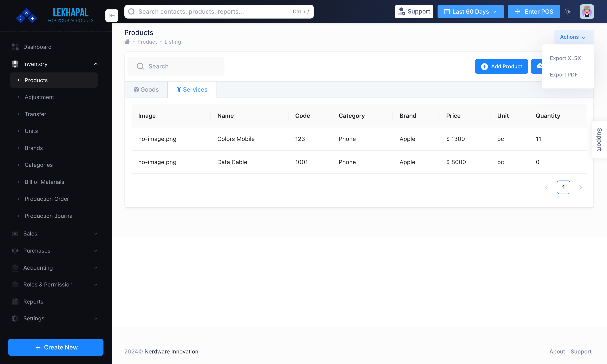This screenshot has width=607, height=364.
Task: Select the Services tab
Action: 192,89
